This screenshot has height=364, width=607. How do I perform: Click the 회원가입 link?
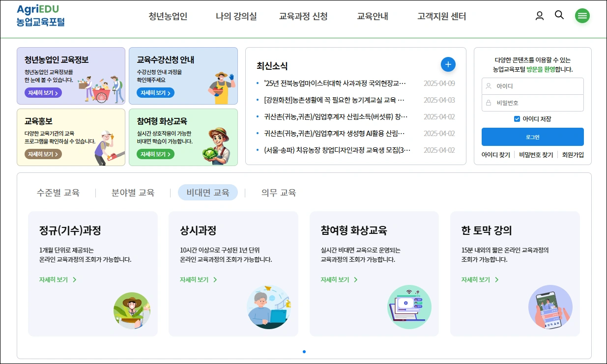pos(572,154)
